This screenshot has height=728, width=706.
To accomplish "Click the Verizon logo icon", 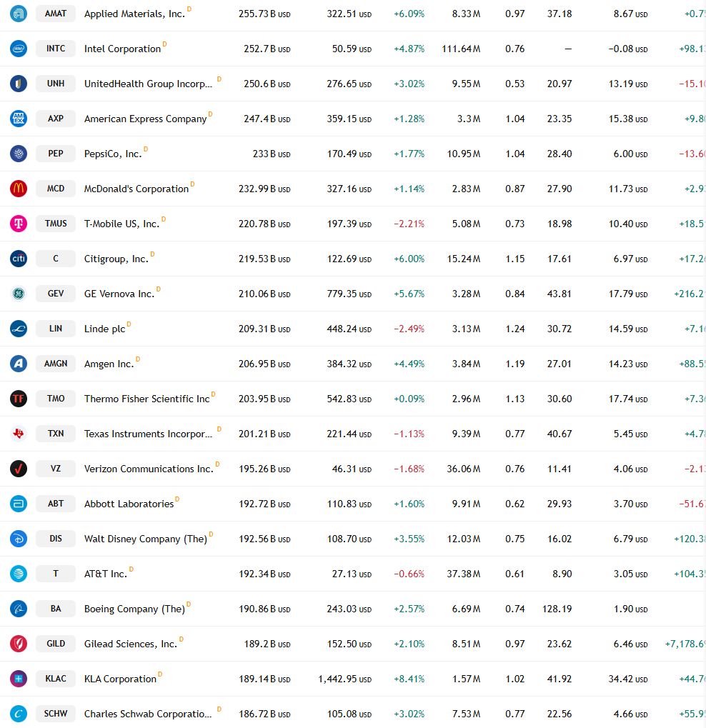I will [19, 469].
